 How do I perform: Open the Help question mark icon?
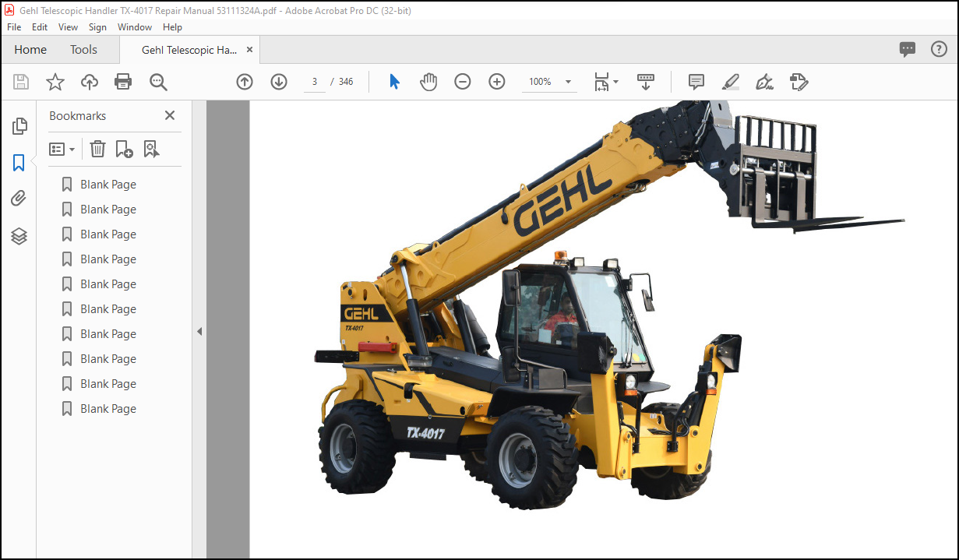(x=939, y=49)
